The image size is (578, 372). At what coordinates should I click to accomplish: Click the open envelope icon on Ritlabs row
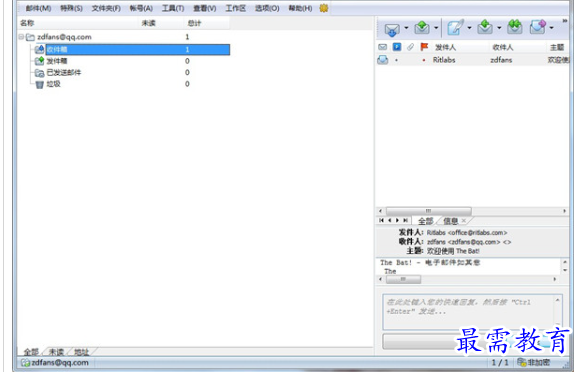point(383,60)
